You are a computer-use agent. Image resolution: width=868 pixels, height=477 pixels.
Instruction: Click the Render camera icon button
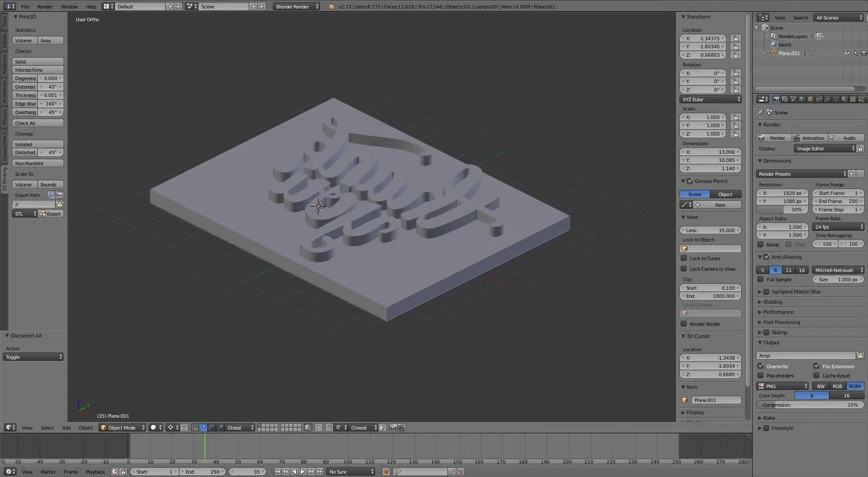[773, 138]
